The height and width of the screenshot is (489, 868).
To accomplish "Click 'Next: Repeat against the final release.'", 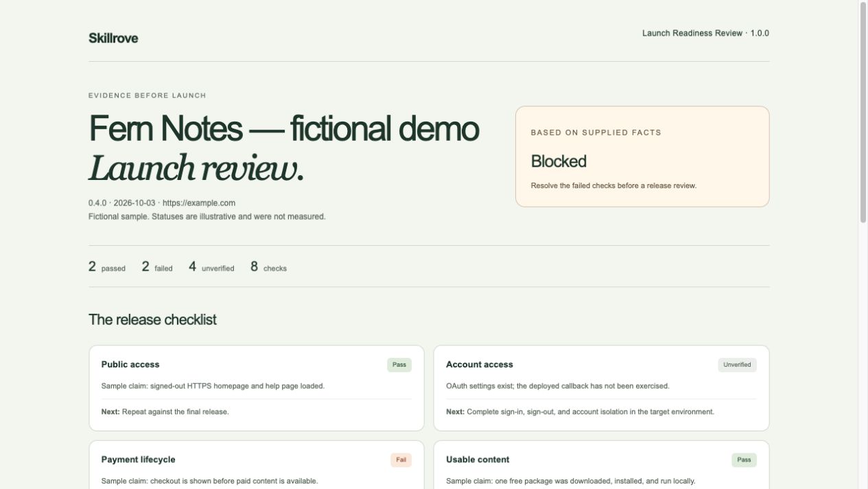I will [x=165, y=412].
